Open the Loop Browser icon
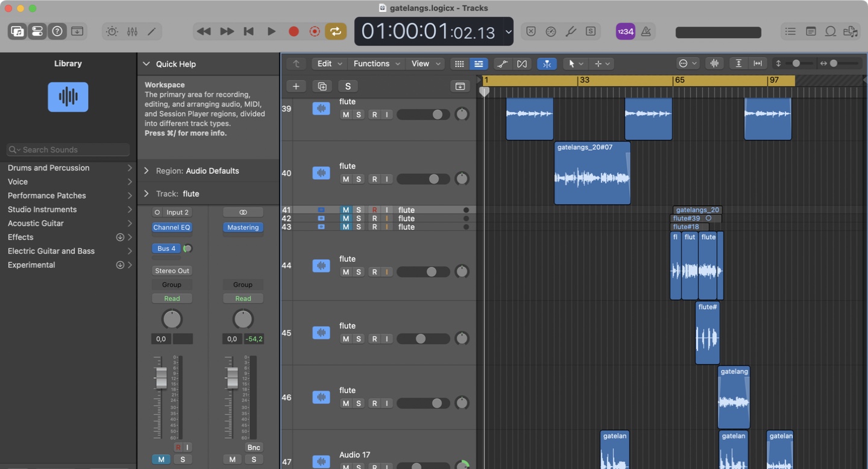 pyautogui.click(x=831, y=31)
